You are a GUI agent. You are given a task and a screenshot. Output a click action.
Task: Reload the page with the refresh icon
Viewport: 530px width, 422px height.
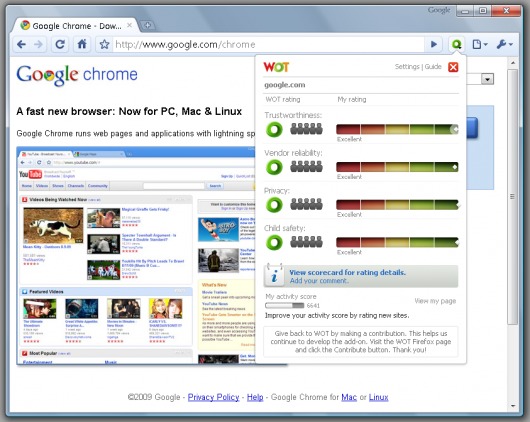[60, 44]
